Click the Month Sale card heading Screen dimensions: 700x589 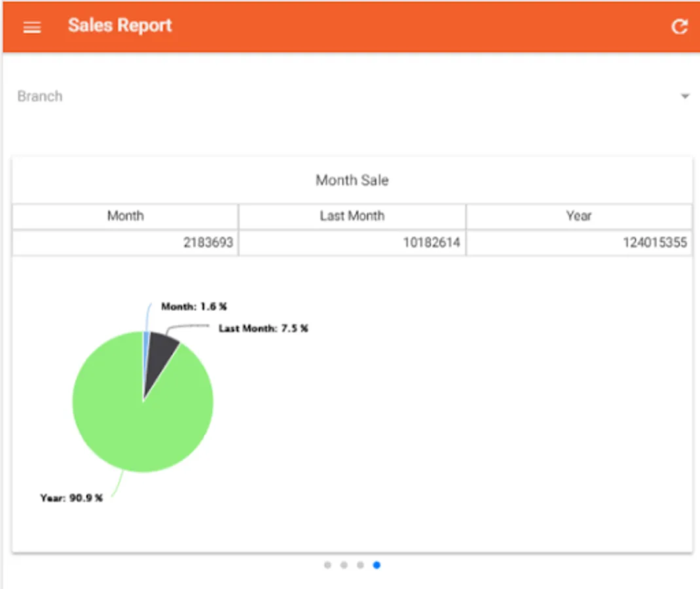352,180
